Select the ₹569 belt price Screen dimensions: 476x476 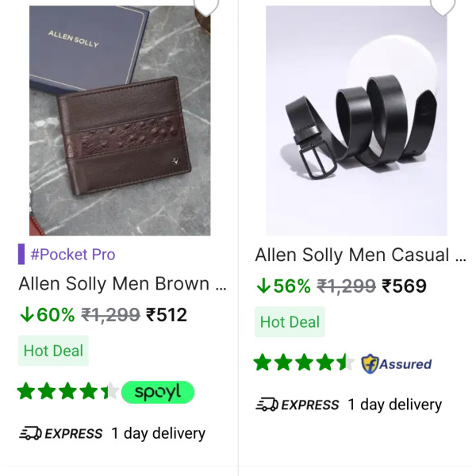click(x=404, y=286)
